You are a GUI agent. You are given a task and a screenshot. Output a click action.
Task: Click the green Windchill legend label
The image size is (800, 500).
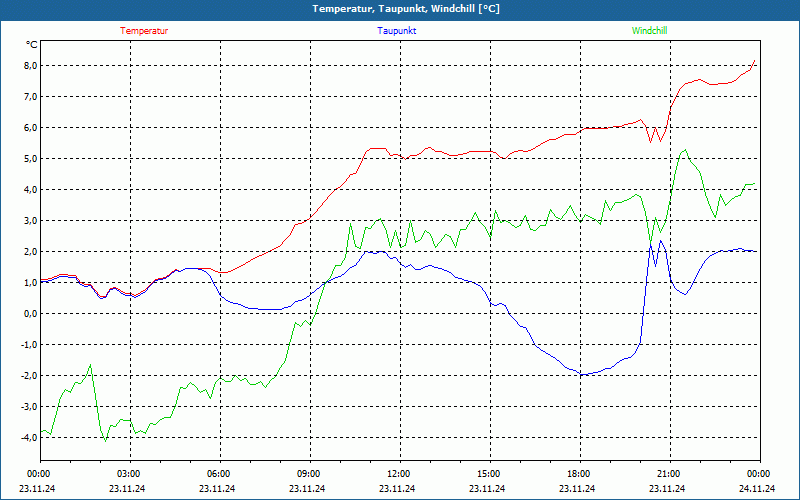click(649, 31)
